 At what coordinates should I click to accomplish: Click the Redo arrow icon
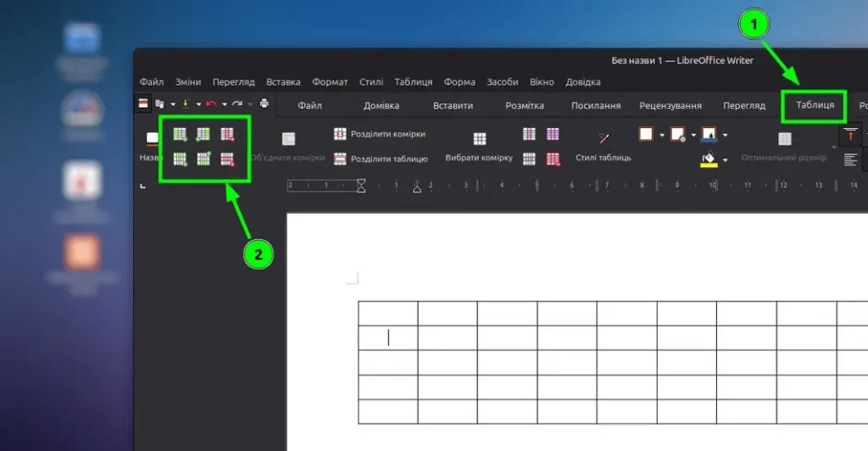tap(237, 103)
